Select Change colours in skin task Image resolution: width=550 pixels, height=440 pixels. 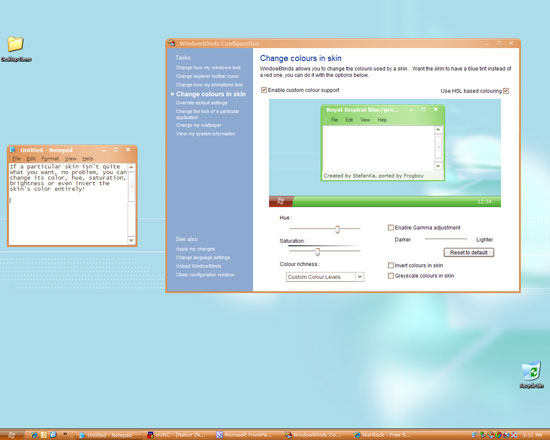point(211,94)
